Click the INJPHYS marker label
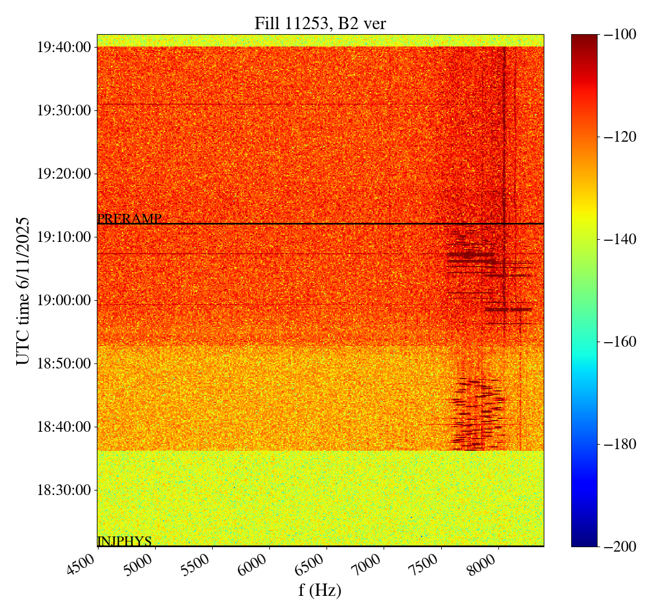The width and height of the screenshot is (672, 616). [124, 541]
